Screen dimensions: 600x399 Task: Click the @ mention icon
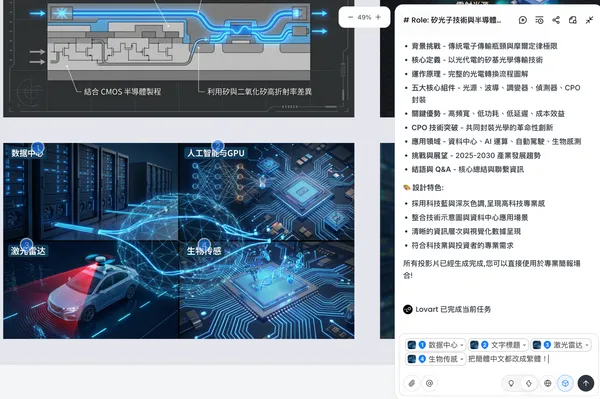pos(429,383)
